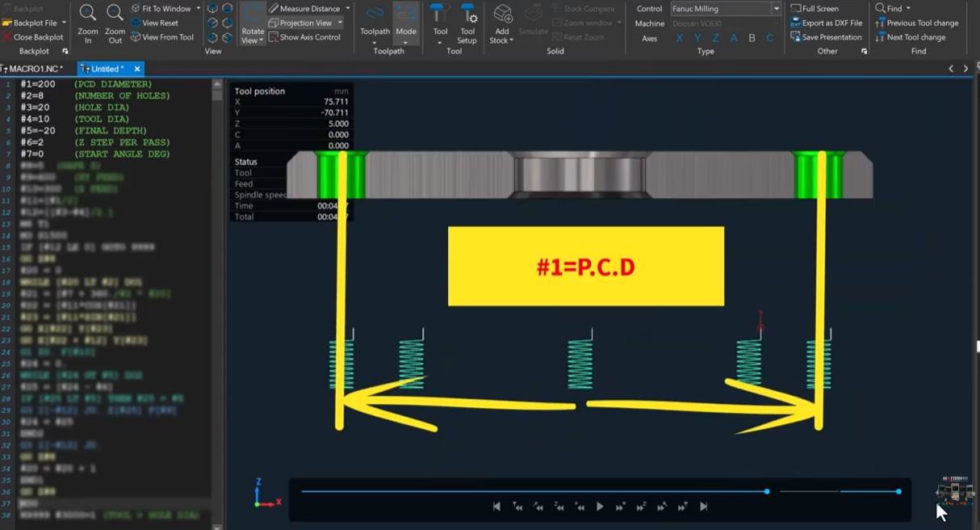Image resolution: width=980 pixels, height=530 pixels.
Task: Play the backplot simulation
Action: (x=600, y=507)
